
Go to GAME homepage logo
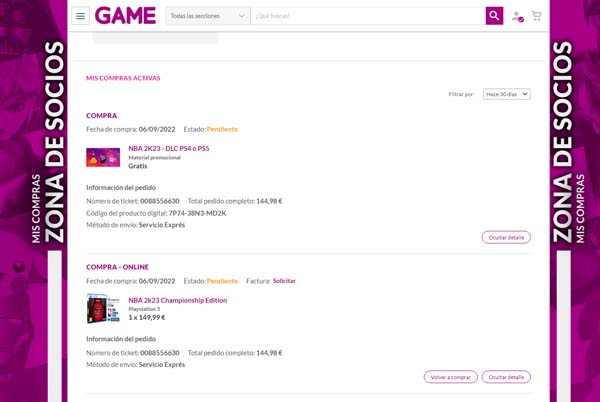[x=126, y=16]
